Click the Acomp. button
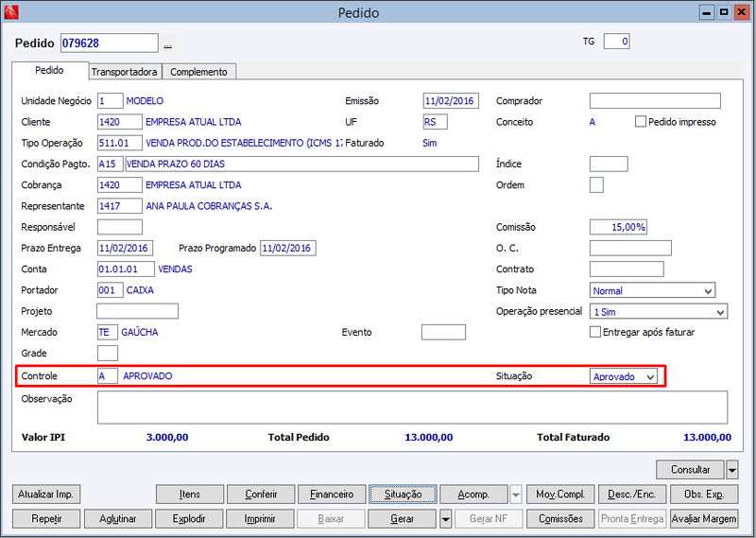The width and height of the screenshot is (756, 538). [x=474, y=495]
